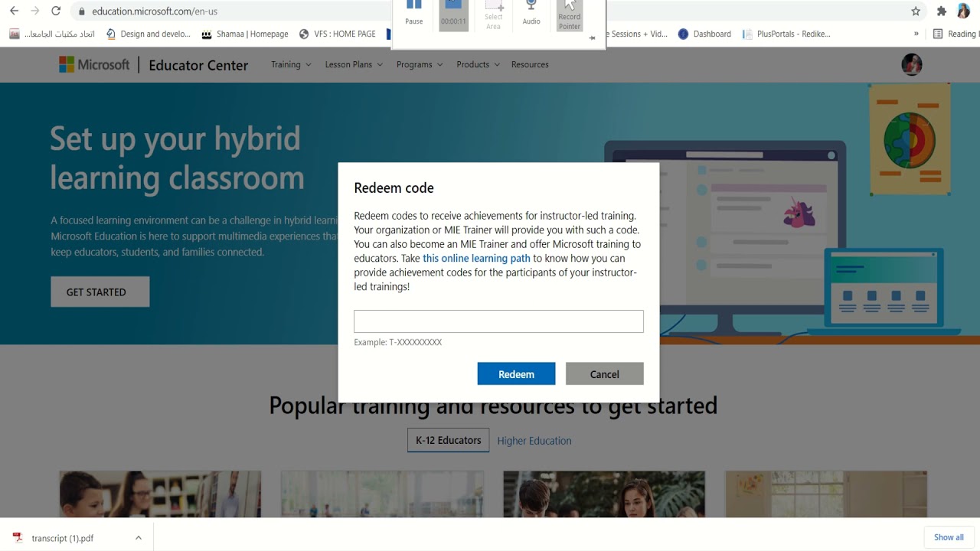Open the fourth training card thumbnail
This screenshot has width=980, height=551.
click(x=826, y=494)
